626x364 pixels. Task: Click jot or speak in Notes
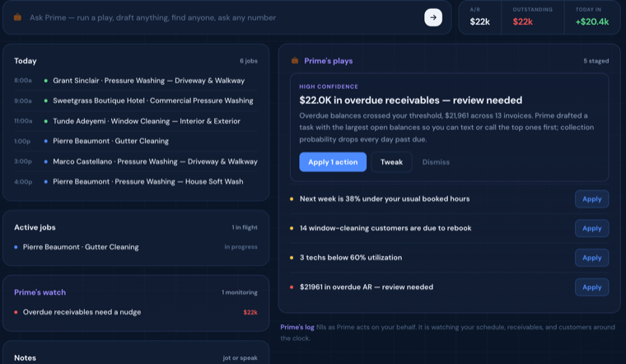[x=240, y=358]
